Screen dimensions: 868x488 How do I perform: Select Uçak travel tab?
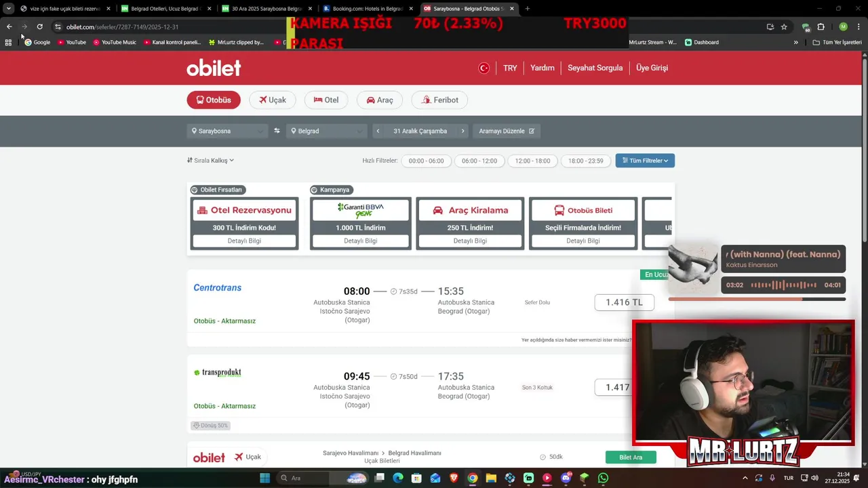tap(273, 100)
